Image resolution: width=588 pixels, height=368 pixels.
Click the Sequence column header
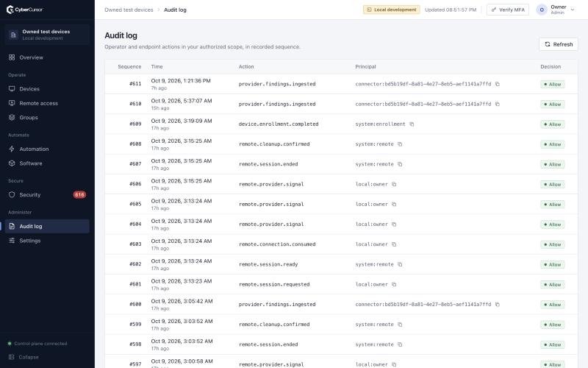point(129,67)
